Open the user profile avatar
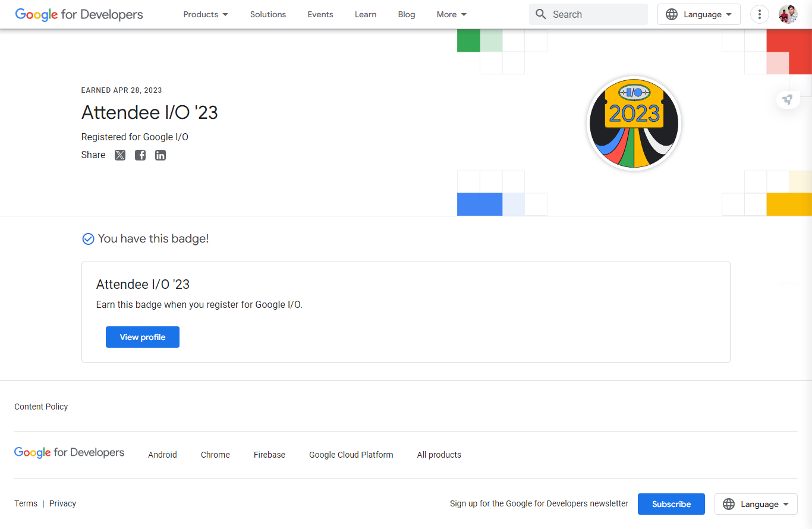This screenshot has width=812, height=529. (x=788, y=14)
